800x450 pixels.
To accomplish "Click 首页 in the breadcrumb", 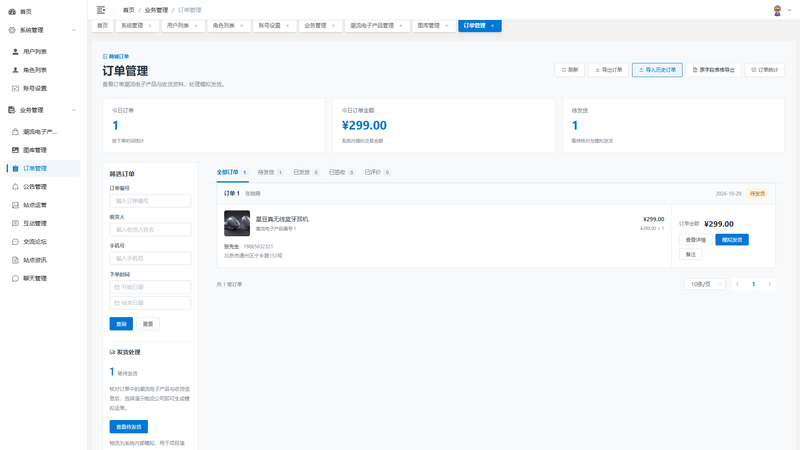I will pos(129,10).
